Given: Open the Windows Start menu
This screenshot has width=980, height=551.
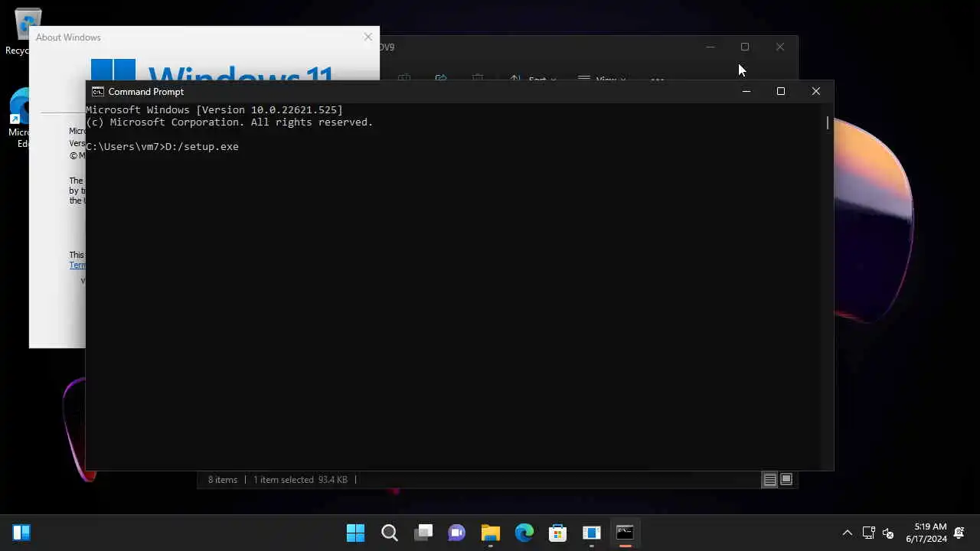Looking at the screenshot, I should pos(355,533).
